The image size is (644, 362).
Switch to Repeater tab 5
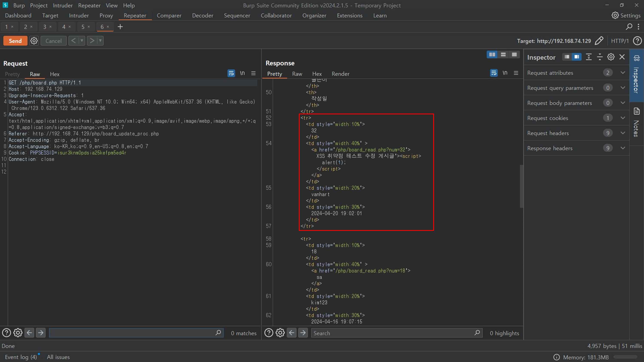click(x=83, y=27)
